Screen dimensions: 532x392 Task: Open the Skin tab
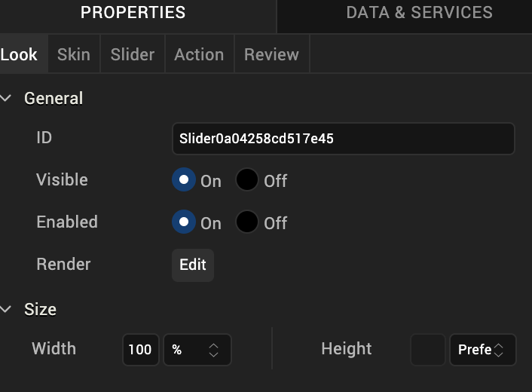(74, 55)
